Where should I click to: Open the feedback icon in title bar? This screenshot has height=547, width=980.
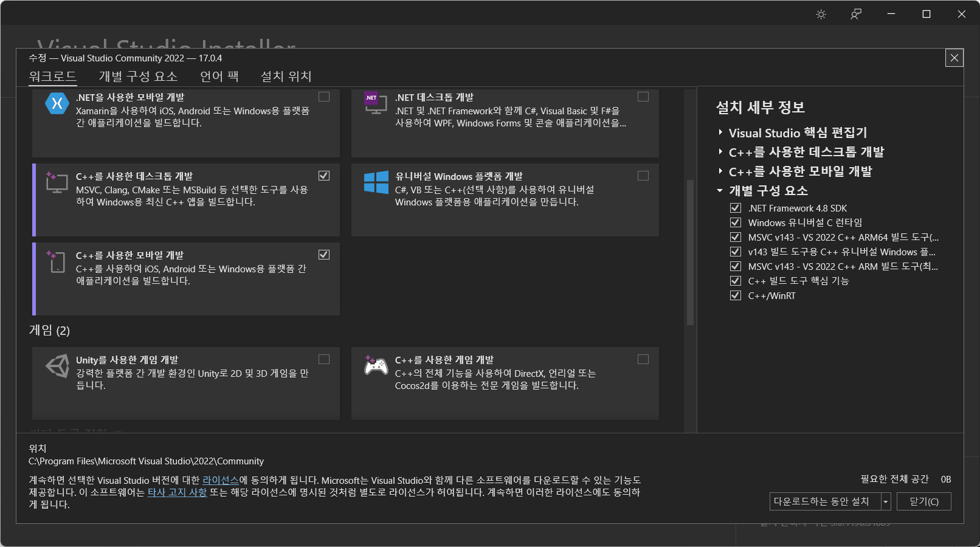856,14
